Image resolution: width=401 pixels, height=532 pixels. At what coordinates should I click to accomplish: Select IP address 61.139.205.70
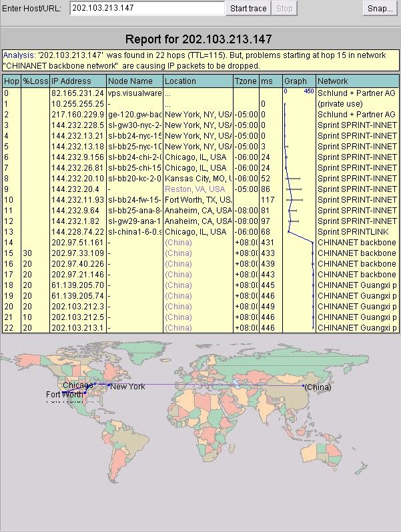click(78, 285)
